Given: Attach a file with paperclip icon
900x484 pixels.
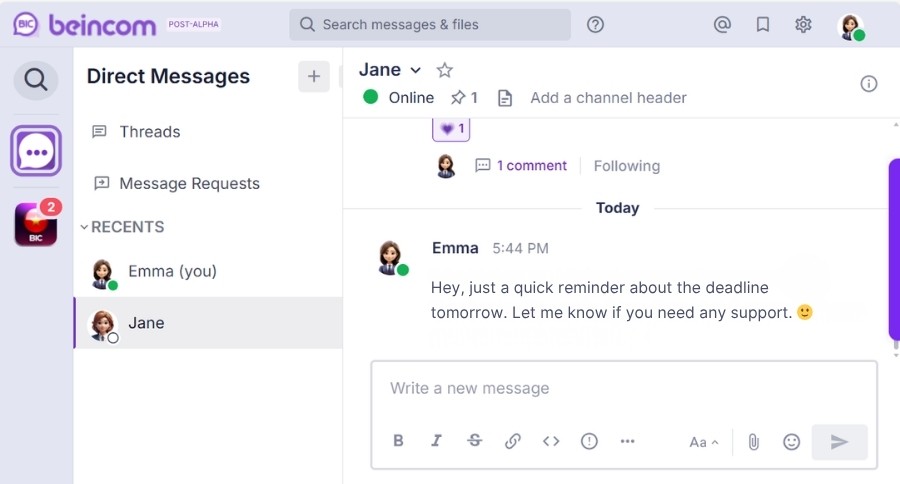Looking at the screenshot, I should point(754,442).
